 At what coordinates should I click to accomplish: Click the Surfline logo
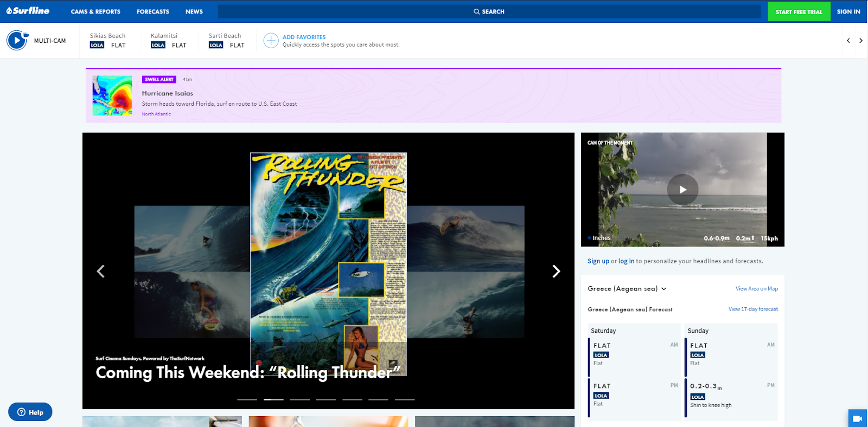point(28,11)
